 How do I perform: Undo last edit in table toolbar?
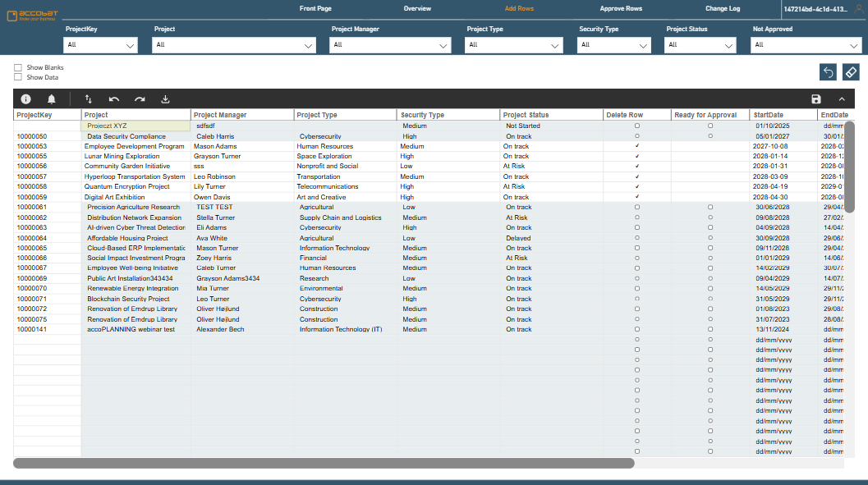[x=114, y=99]
